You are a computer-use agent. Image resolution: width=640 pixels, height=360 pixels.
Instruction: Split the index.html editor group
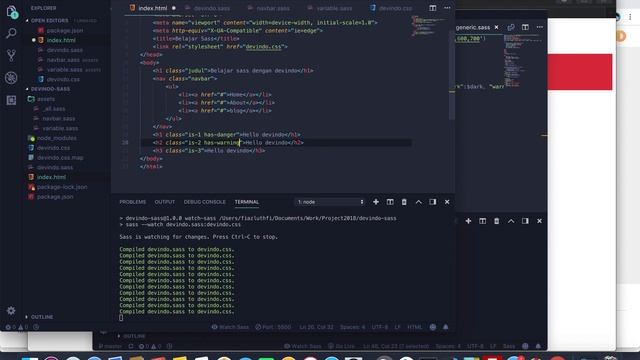433,8
